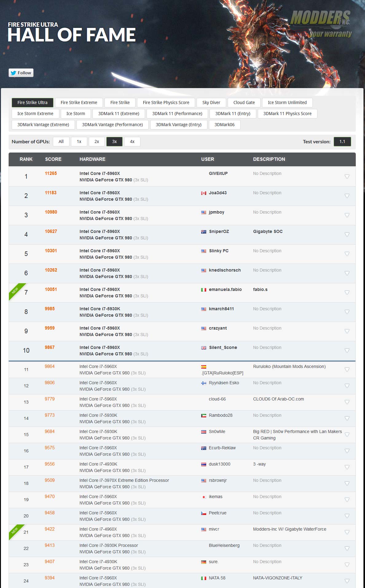365x588 pixels.
Task: Click the Kuwait flag beside Rambodo28
Action: (x=204, y=416)
